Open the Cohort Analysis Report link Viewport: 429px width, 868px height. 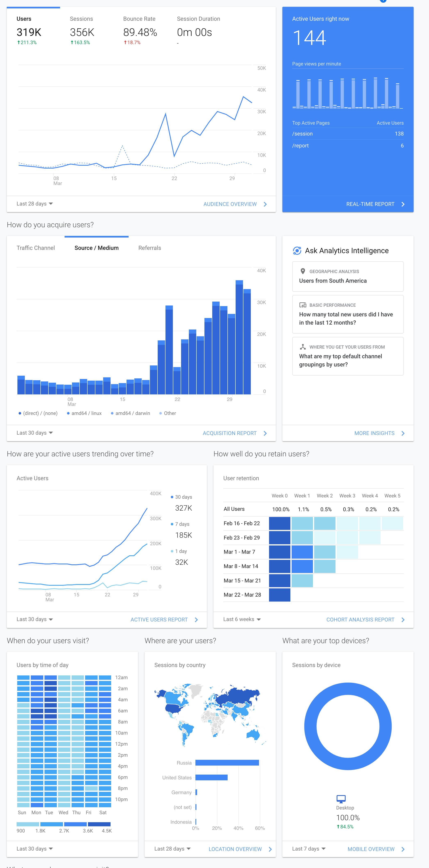point(360,620)
